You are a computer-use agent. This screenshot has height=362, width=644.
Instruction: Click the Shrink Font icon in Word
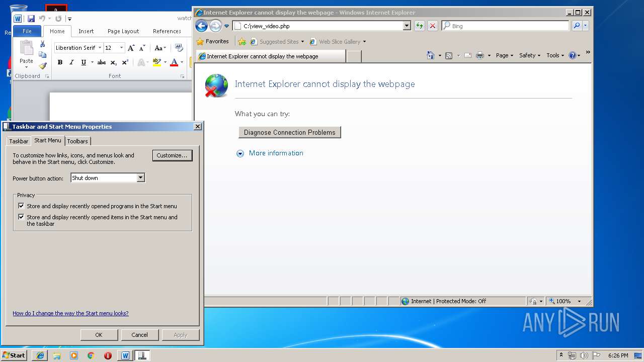pyautogui.click(x=142, y=48)
